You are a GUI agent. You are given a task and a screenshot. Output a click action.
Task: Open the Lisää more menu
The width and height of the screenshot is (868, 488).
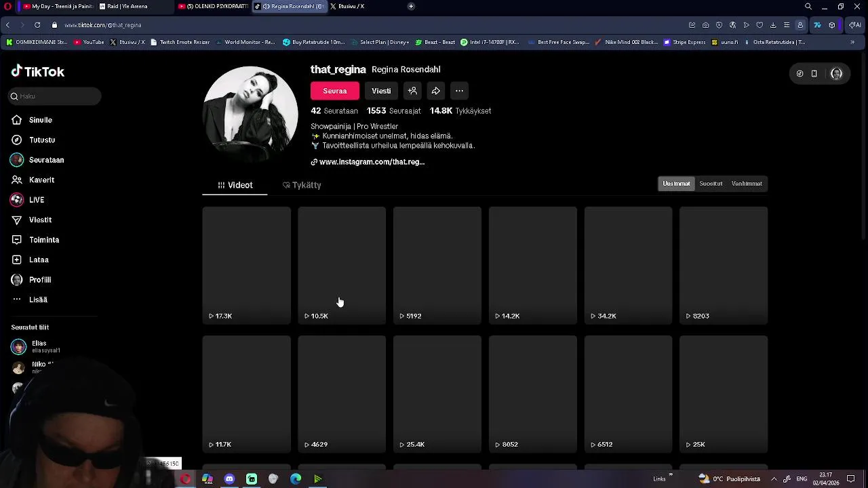[30, 300]
